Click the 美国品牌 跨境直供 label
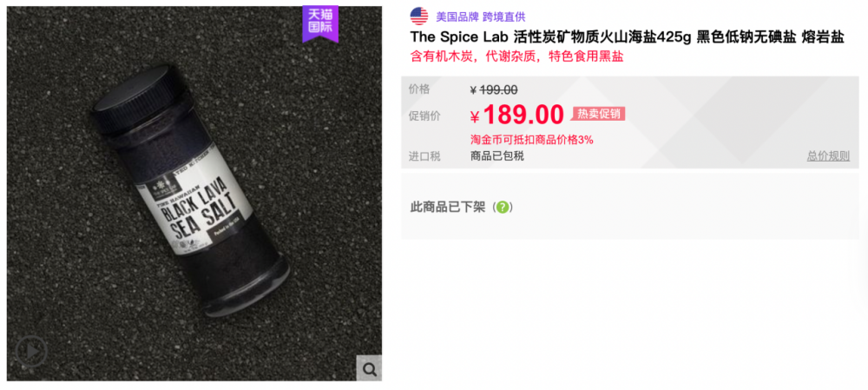Screen dimensions: 868x390 click(481, 17)
